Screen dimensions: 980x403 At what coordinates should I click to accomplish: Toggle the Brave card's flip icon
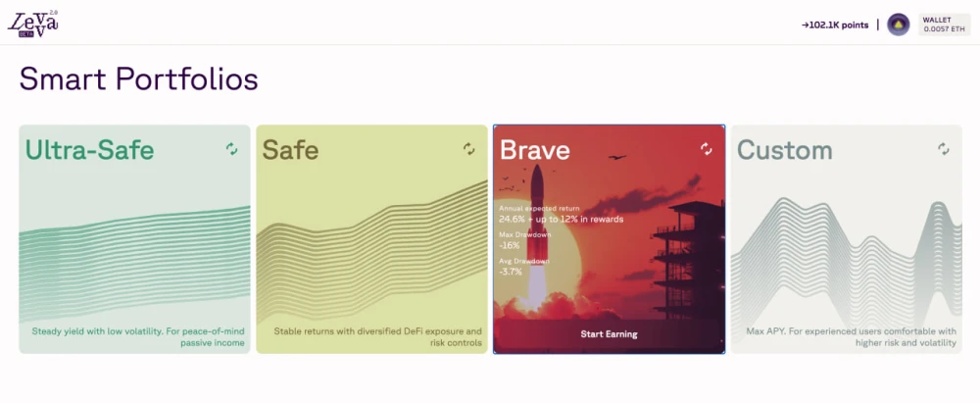tap(707, 148)
